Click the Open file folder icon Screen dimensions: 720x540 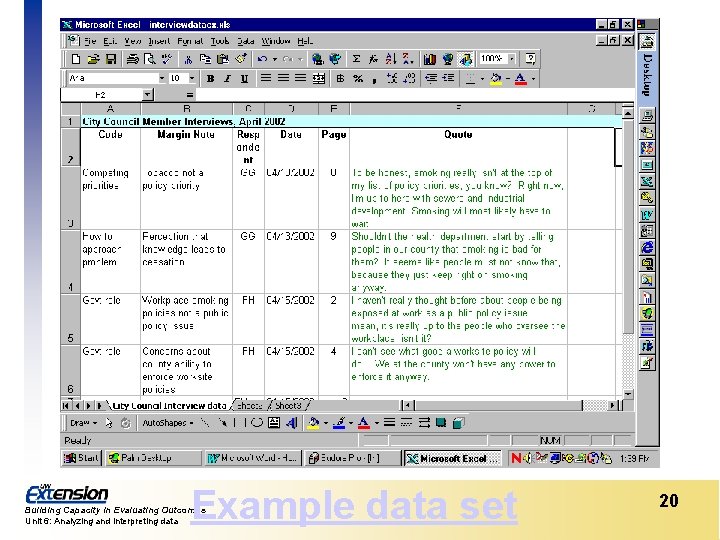(93, 59)
